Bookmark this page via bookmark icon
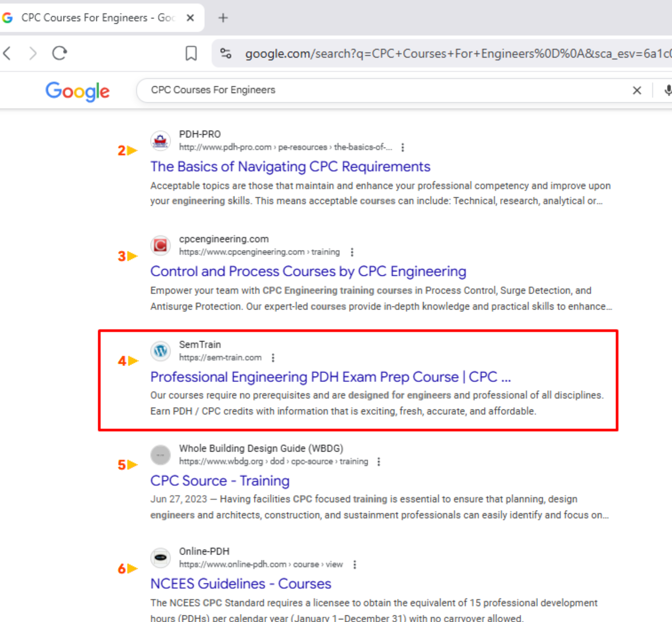The height and width of the screenshot is (622, 672). tap(191, 53)
